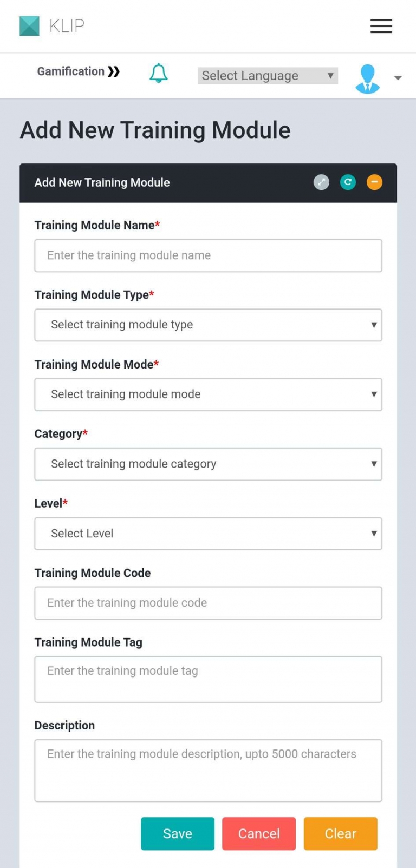Click into the Description text area

click(x=208, y=770)
